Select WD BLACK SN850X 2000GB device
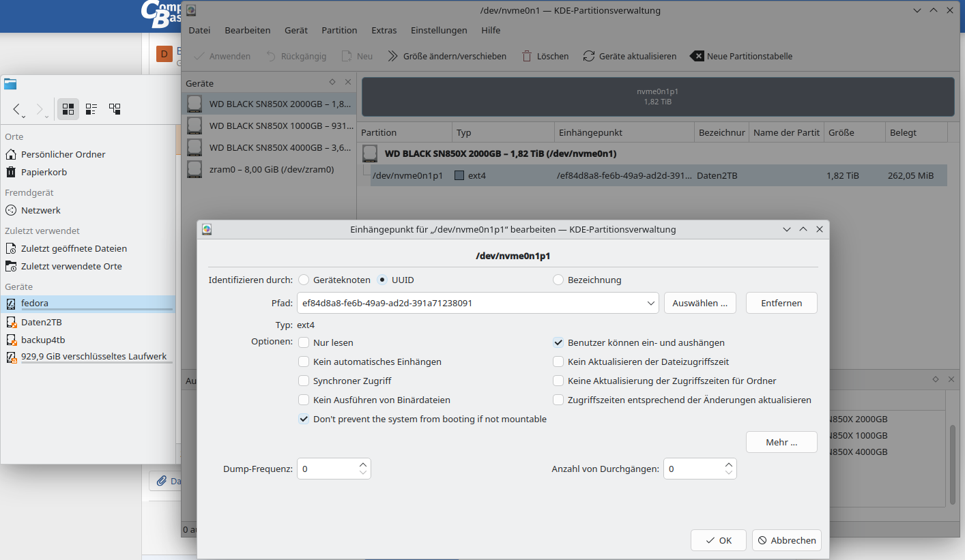 click(270, 104)
